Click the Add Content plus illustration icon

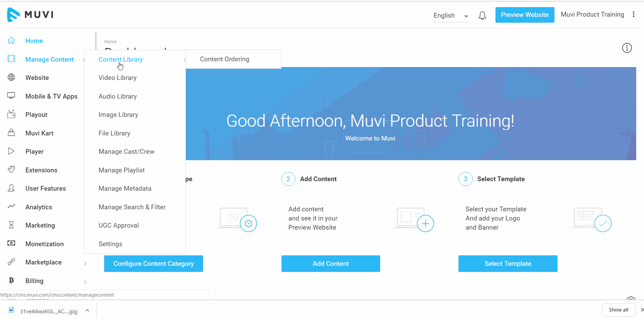point(425,224)
